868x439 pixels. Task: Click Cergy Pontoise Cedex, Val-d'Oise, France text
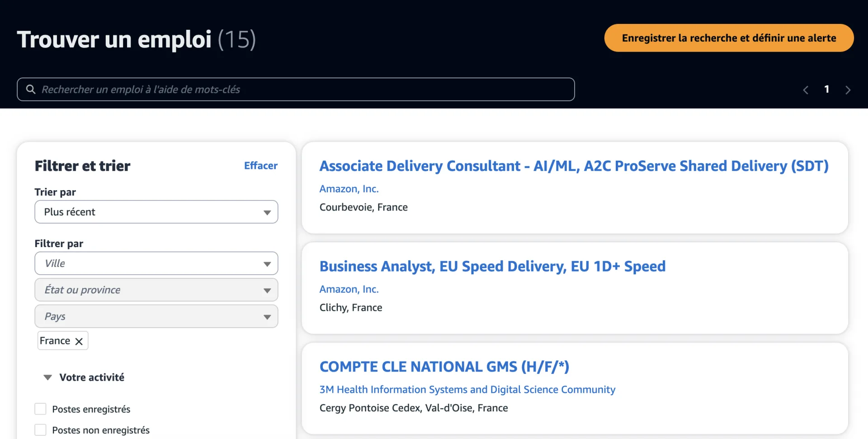pyautogui.click(x=414, y=408)
